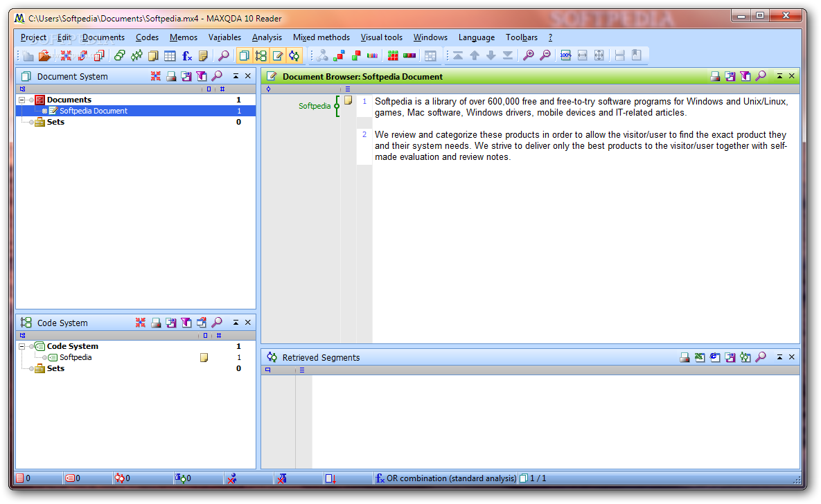The height and width of the screenshot is (504, 821).
Task: Toggle the Document System window toolbar button
Action: [244, 55]
